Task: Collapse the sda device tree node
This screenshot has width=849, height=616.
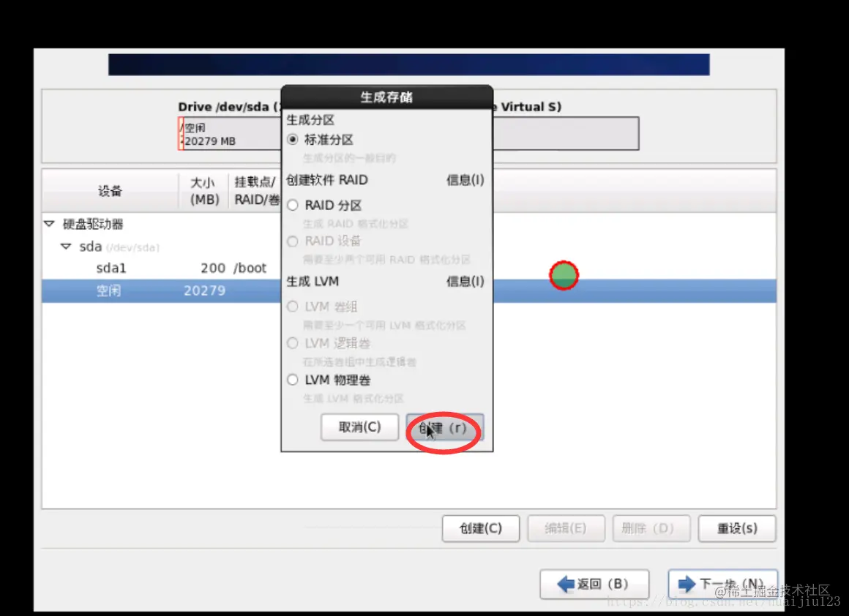Action: coord(66,247)
